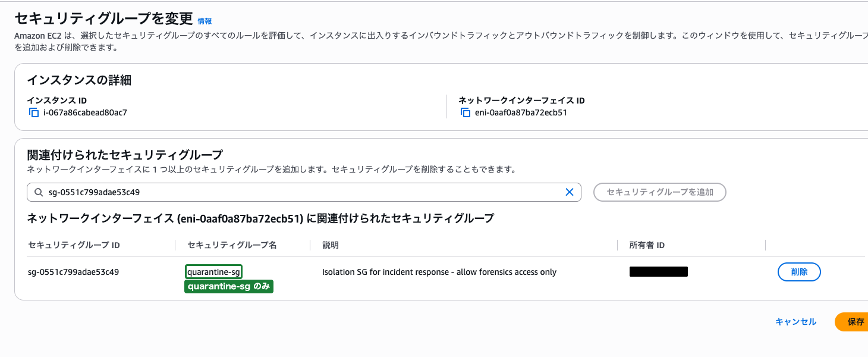Select the quarantine-sg name cell
This screenshot has width=868, height=357.
coord(213,272)
